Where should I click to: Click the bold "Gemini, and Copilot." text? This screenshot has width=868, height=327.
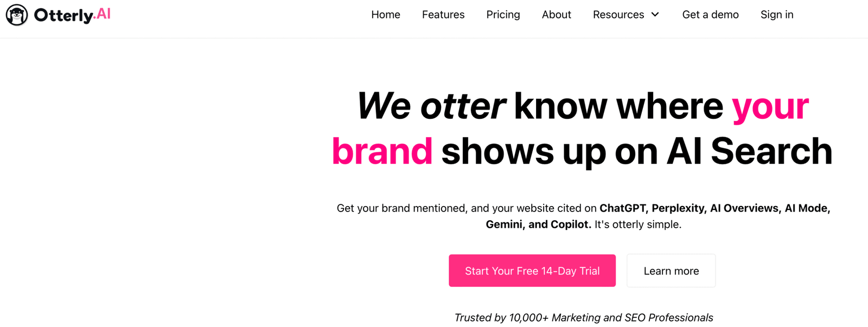point(538,225)
